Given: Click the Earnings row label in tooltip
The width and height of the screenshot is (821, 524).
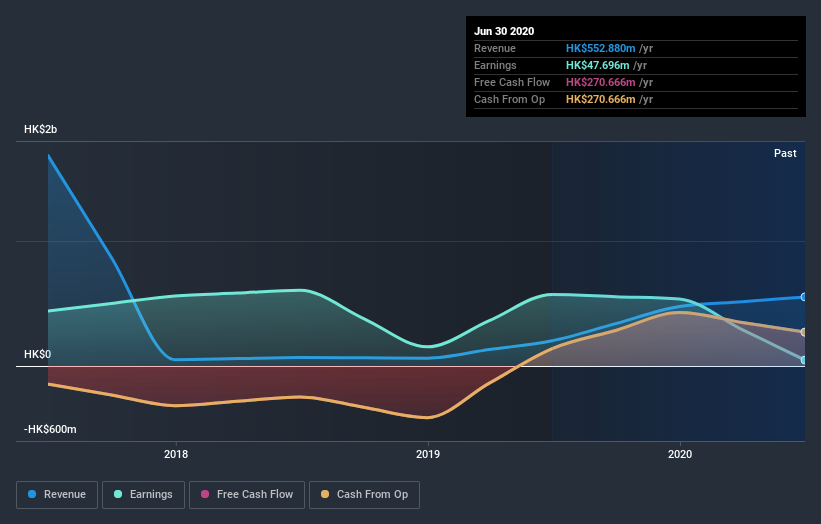Looking at the screenshot, I should point(495,65).
